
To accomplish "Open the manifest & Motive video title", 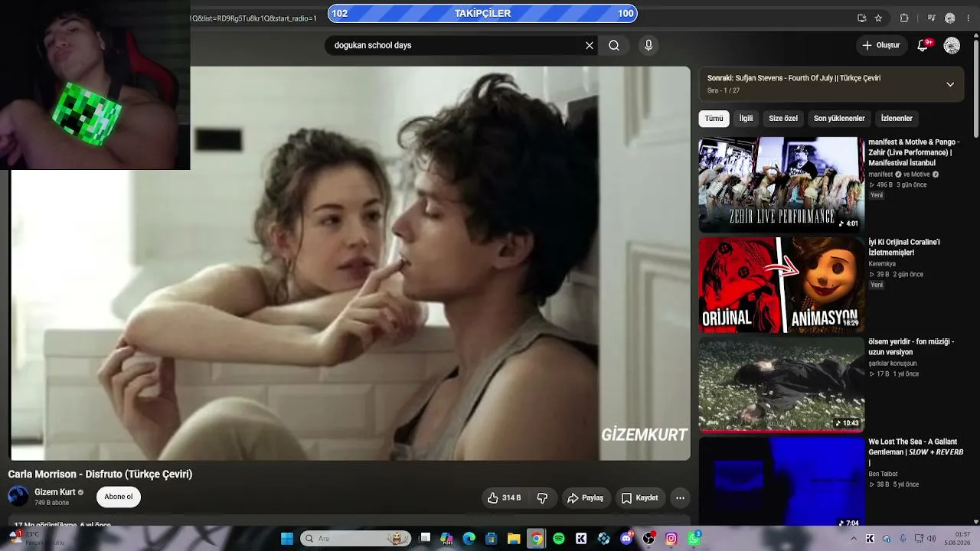I will (x=913, y=152).
